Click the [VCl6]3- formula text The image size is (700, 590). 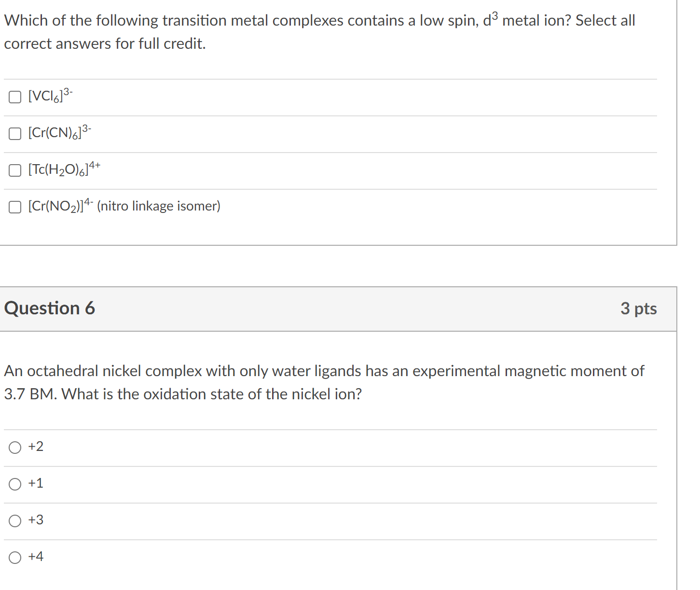point(49,96)
